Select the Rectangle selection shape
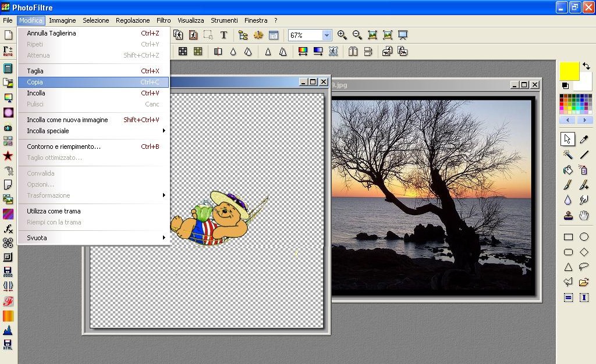The image size is (596, 364). (x=568, y=237)
